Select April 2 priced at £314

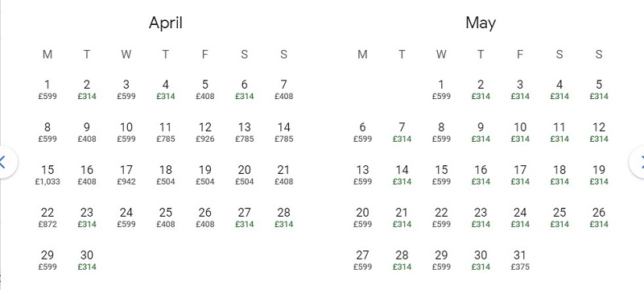click(87, 90)
